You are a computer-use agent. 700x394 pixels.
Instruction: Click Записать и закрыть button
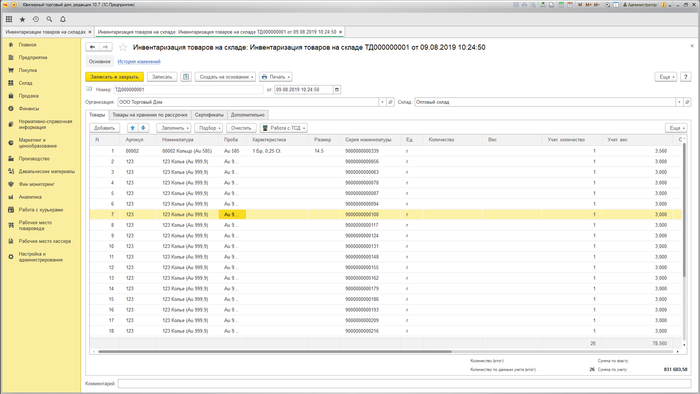pos(114,77)
